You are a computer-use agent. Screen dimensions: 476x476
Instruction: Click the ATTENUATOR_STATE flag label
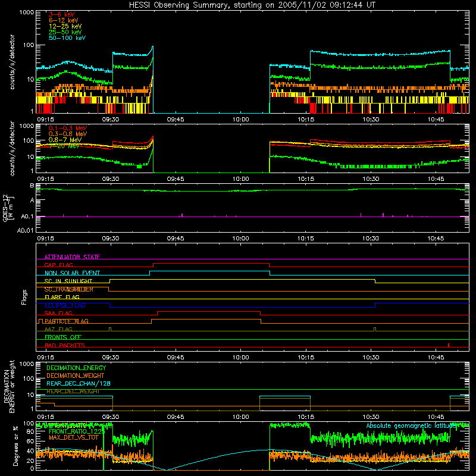coord(72,257)
